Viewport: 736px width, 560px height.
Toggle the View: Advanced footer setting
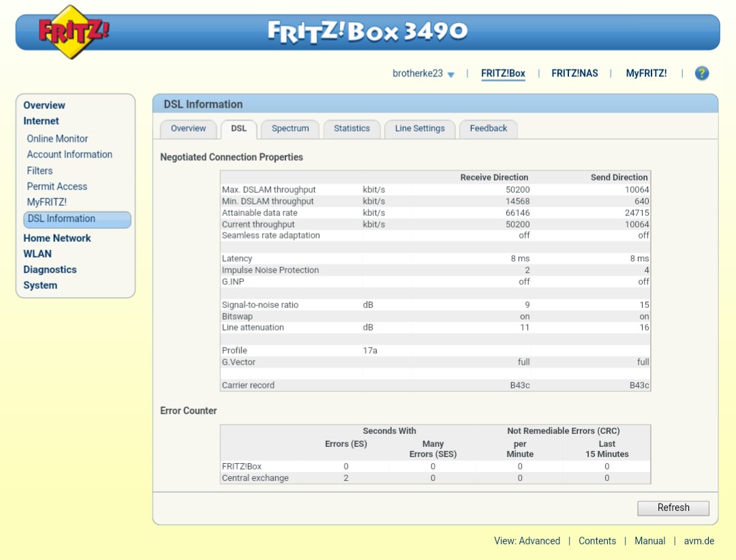point(527,541)
